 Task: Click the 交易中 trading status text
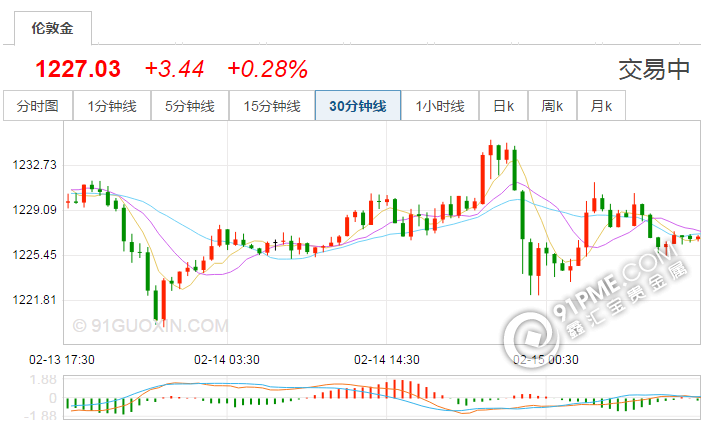[x=654, y=69]
